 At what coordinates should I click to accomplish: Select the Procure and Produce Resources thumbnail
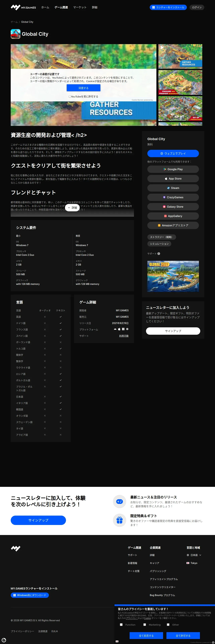(x=180, y=82)
